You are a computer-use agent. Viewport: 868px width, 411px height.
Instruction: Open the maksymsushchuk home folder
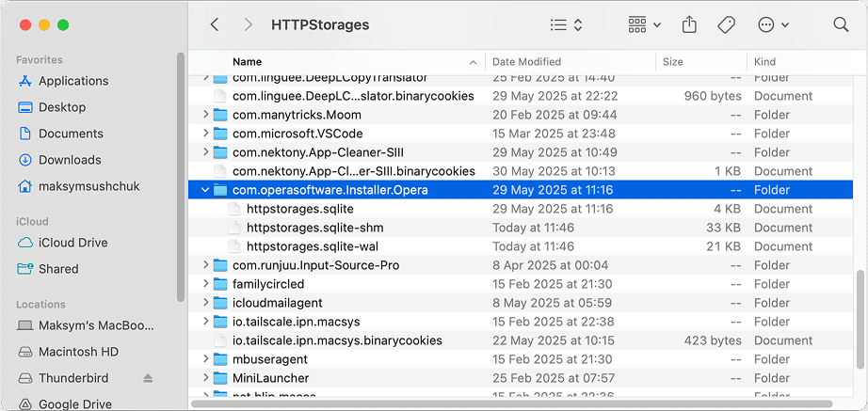79,186
